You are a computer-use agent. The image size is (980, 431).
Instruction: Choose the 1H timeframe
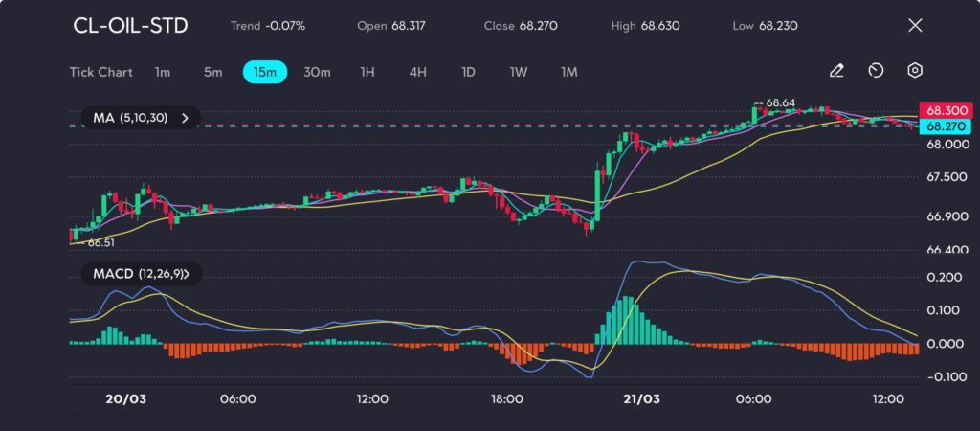point(367,72)
